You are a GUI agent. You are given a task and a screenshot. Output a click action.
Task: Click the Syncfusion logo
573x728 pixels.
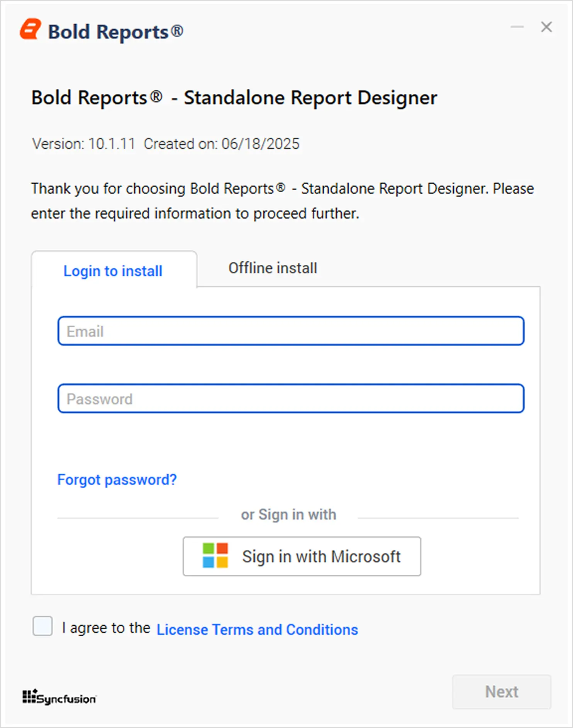tap(59, 697)
